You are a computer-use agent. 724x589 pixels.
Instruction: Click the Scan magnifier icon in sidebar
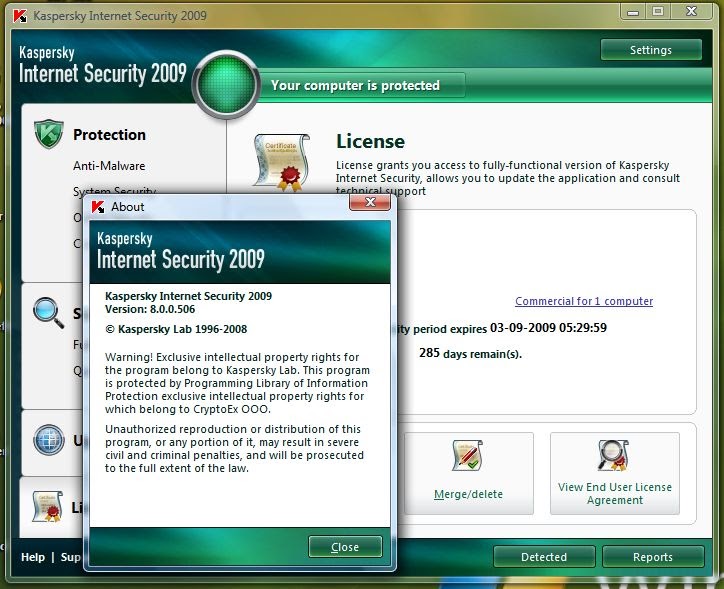(x=48, y=313)
